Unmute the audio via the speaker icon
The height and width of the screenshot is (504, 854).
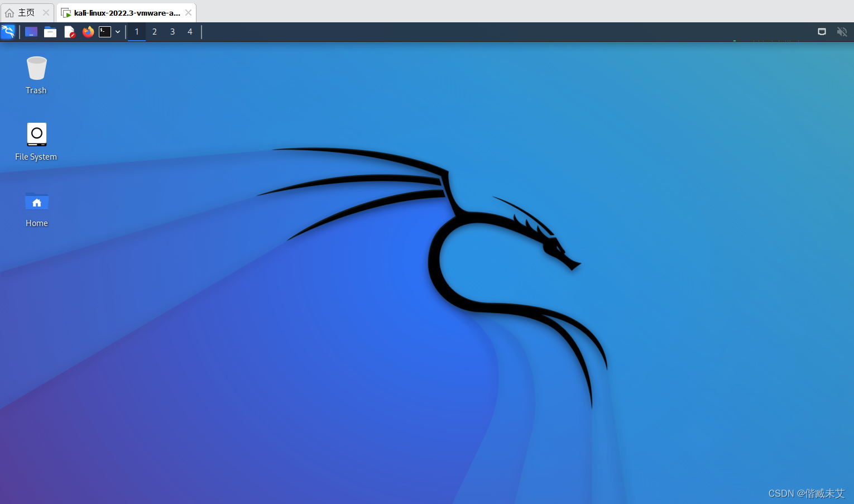tap(842, 32)
